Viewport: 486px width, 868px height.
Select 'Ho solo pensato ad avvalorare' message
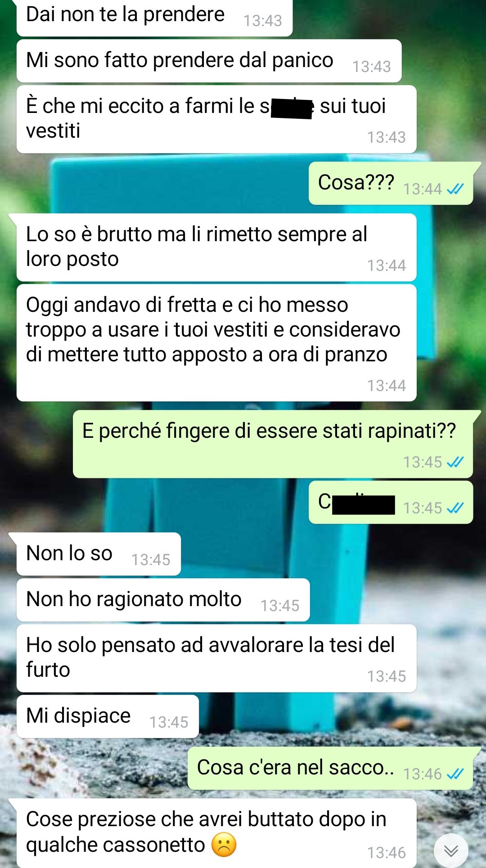coord(216,658)
